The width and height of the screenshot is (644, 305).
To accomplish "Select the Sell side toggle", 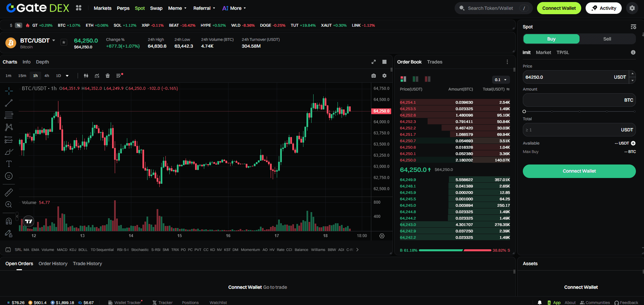I will 607,39.
